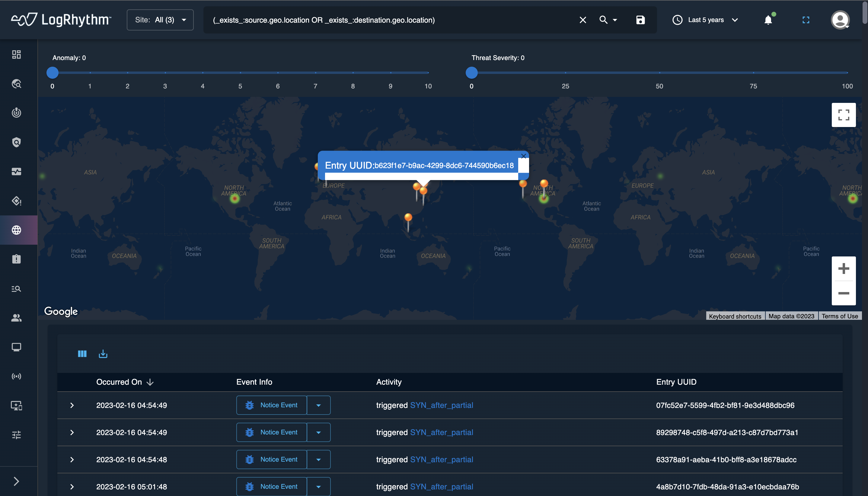868x496 pixels.
Task: Sort by the Occurred On column header
Action: 119,382
